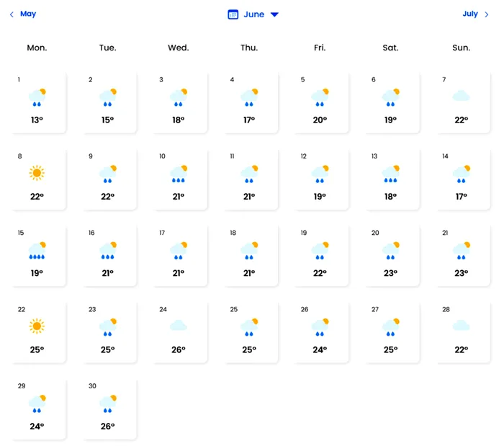This screenshot has width=504, height=446.
Task: Click the sunny icon on June 8
Action: click(37, 173)
